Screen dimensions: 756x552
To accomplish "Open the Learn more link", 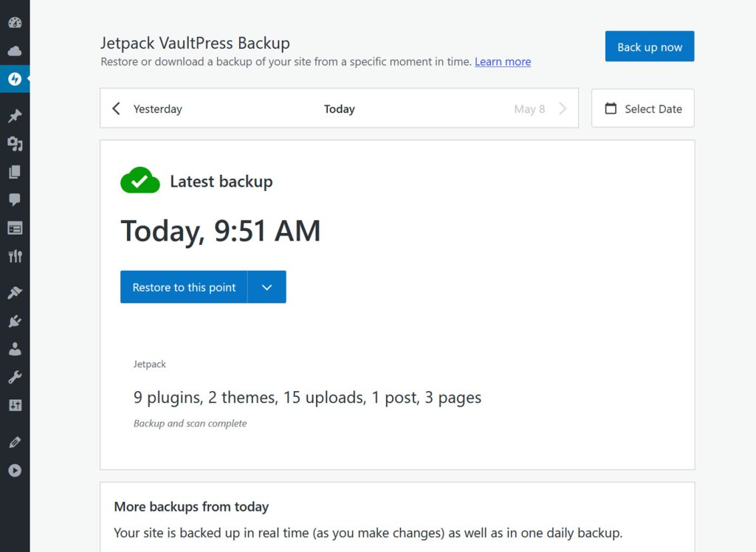I will [x=502, y=62].
